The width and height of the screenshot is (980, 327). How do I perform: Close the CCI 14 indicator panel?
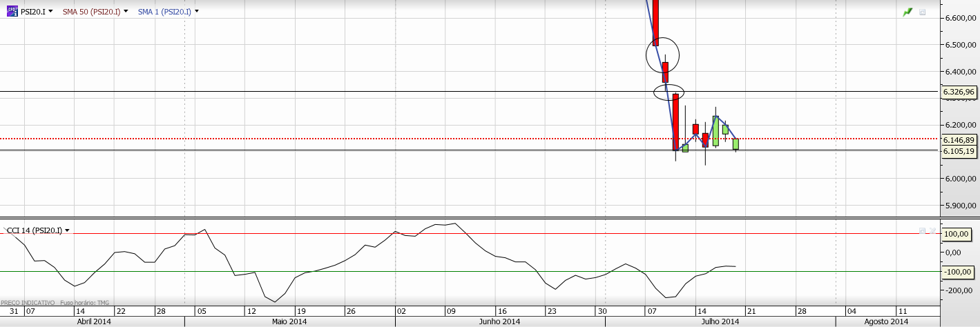click(932, 231)
